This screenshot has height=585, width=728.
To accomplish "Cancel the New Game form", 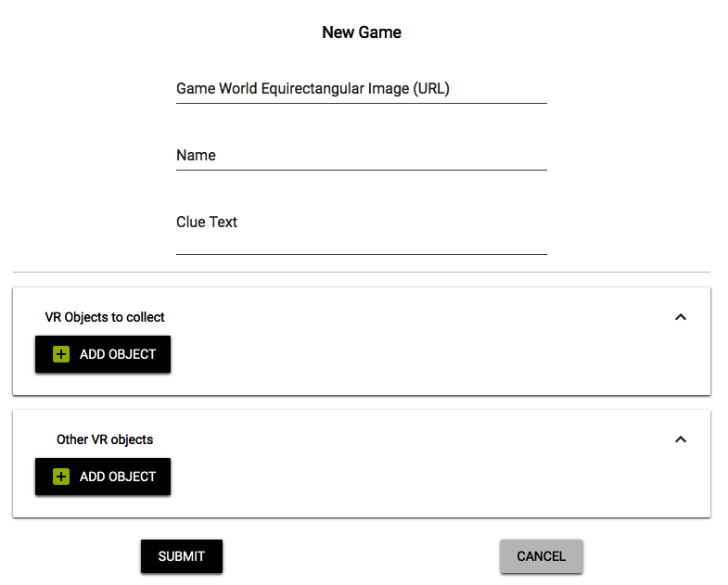I will click(541, 556).
